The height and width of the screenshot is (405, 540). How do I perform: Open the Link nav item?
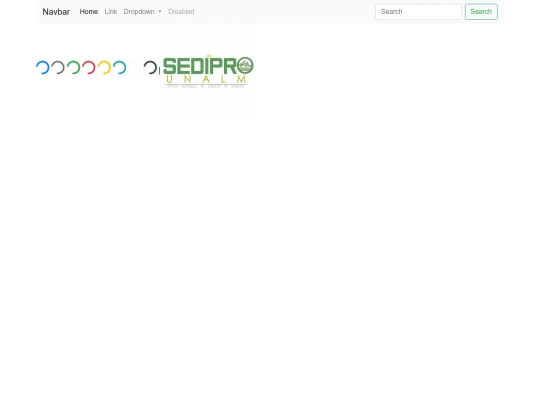(111, 12)
